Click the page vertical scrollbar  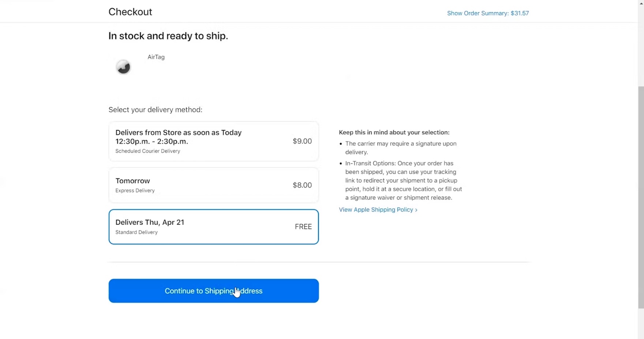(641, 197)
